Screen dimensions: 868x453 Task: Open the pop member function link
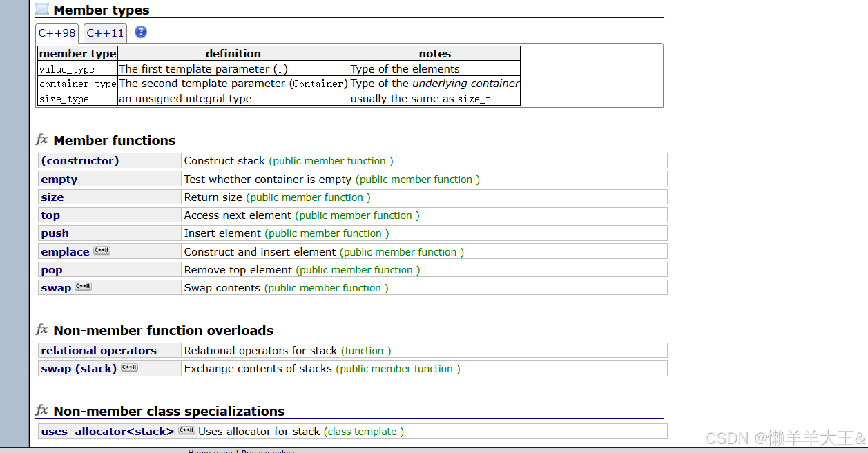[x=52, y=270]
